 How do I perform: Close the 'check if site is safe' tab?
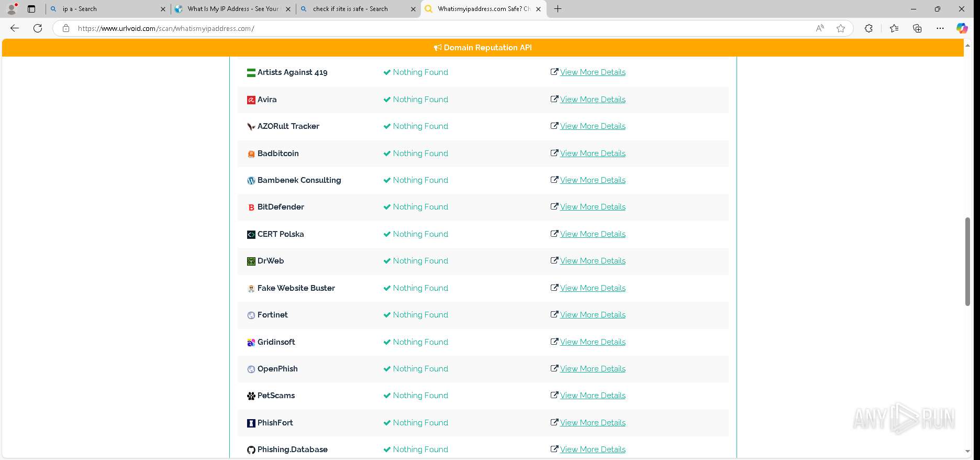coord(413,9)
